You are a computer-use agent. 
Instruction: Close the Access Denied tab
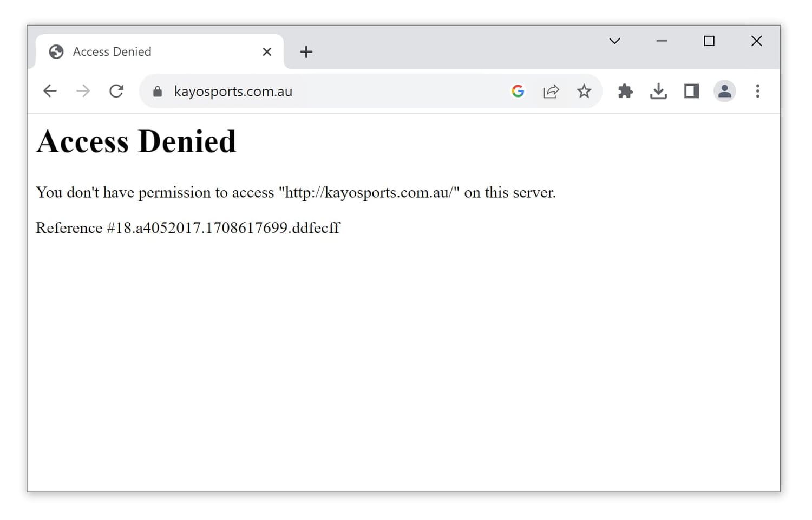(267, 51)
